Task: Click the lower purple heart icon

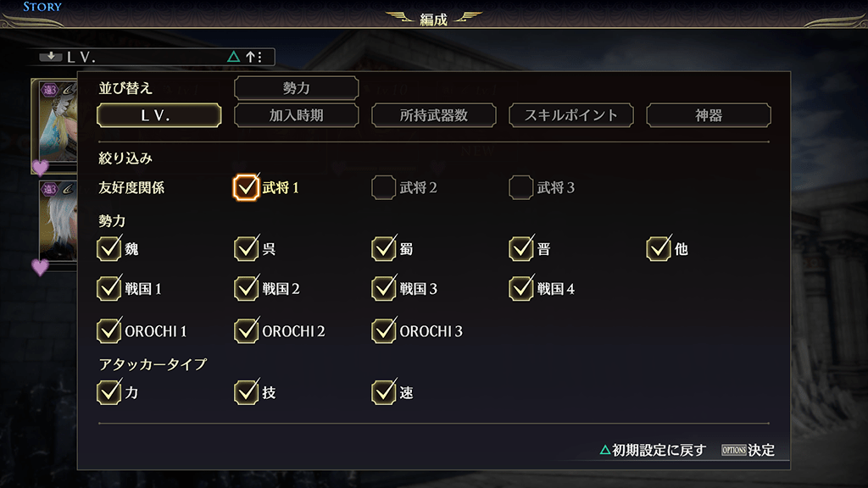Action: [40, 268]
